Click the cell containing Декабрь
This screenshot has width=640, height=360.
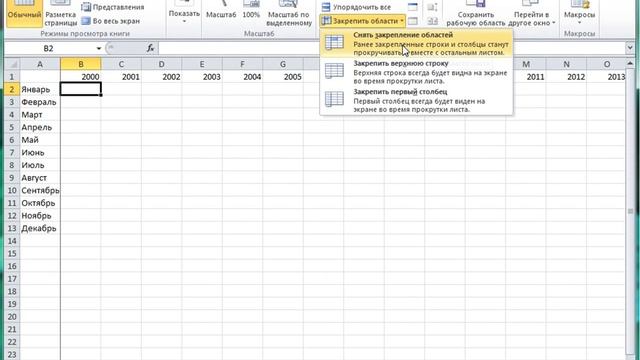pos(40,229)
